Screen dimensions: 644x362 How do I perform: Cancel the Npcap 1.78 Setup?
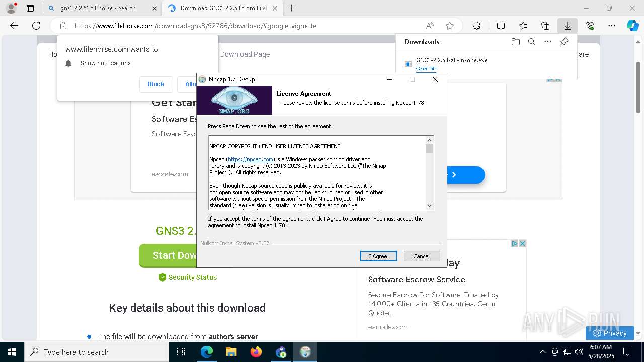click(x=422, y=256)
